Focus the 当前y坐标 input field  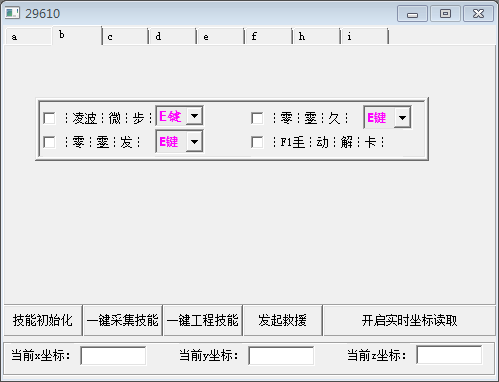pyautogui.click(x=281, y=355)
